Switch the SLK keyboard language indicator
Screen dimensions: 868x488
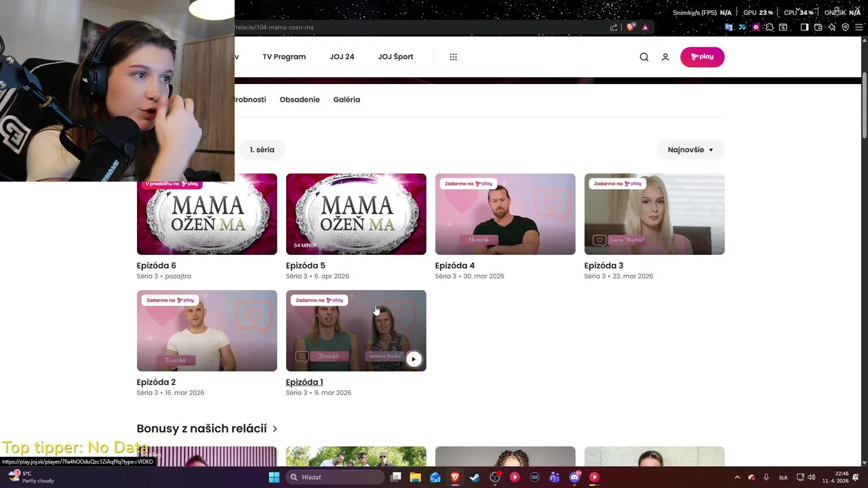coord(783,477)
